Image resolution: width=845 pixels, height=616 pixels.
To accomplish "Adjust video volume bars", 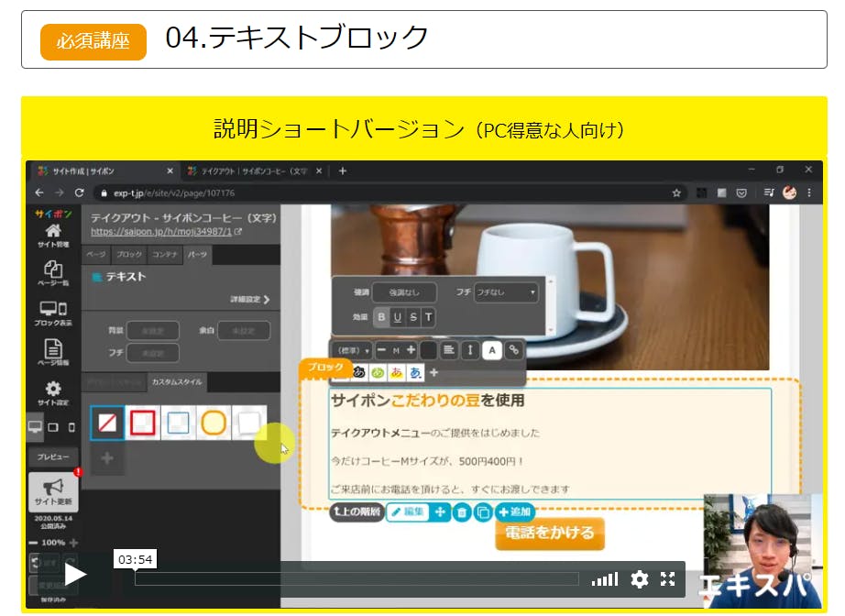I will 605,578.
